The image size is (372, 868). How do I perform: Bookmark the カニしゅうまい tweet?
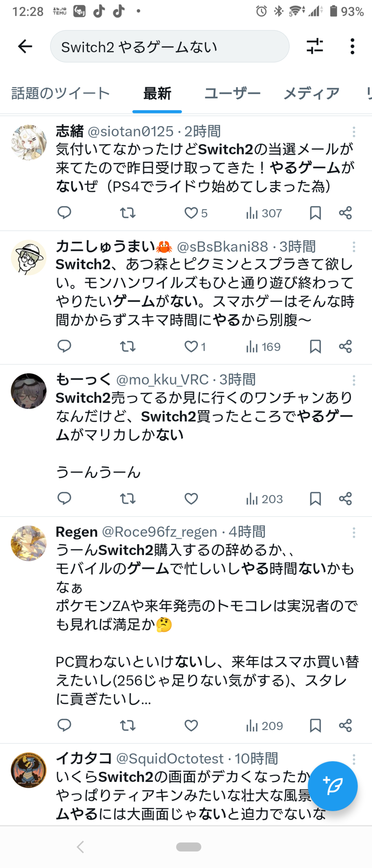coord(315,346)
